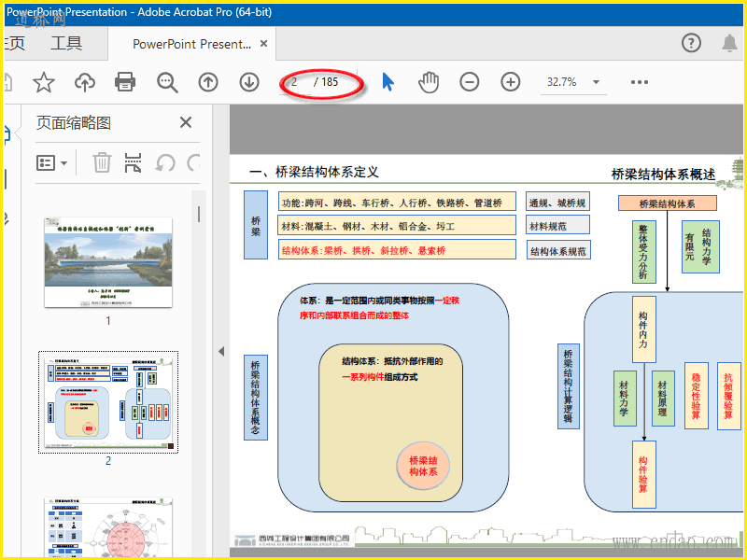
Task: Click the 通规、城桥规 box
Action: [557, 203]
